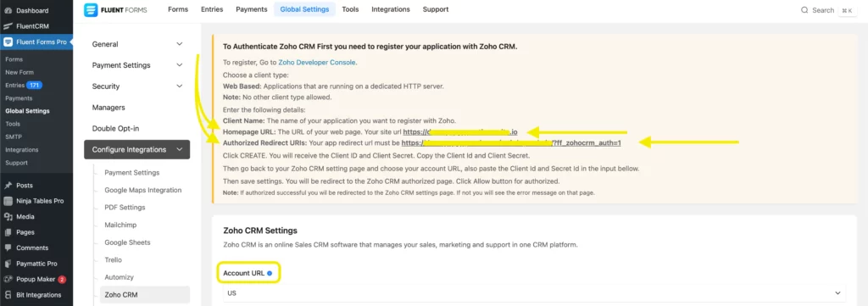Image resolution: width=868 pixels, height=306 pixels.
Task: Click the Pages icon in sidebar
Action: (8, 232)
